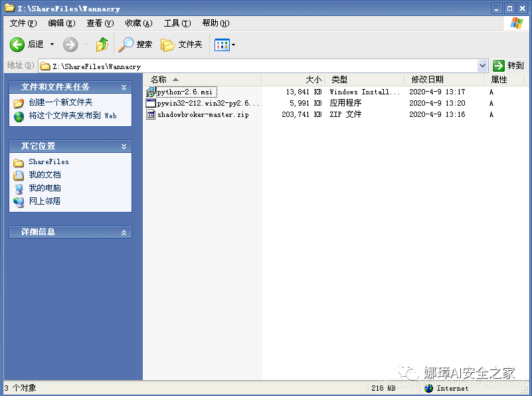Click the publish to Web globe icon

(19, 116)
